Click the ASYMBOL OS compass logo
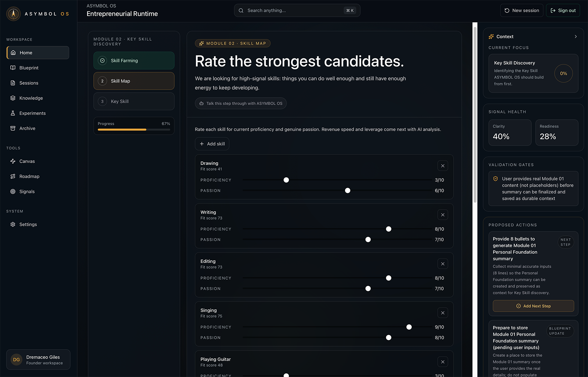588x377 pixels. pyautogui.click(x=14, y=14)
